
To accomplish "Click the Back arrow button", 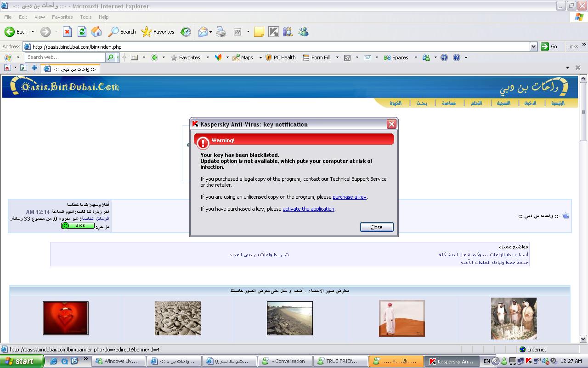I will tap(16, 32).
